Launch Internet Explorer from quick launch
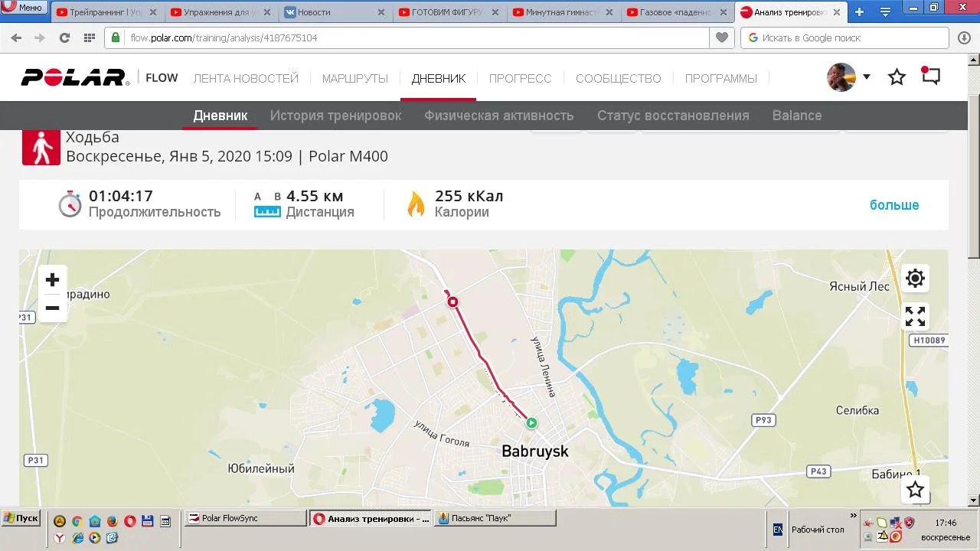The height and width of the screenshot is (551, 980). pos(77,538)
